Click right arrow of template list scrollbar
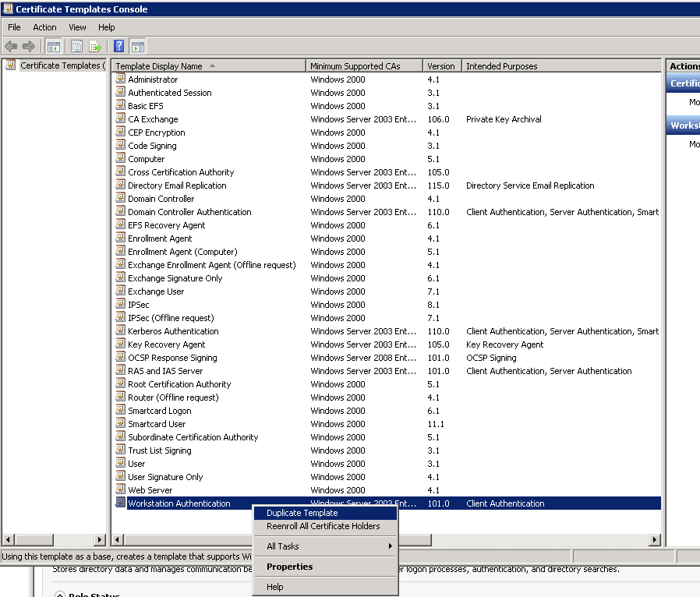The image size is (700, 597). (655, 540)
